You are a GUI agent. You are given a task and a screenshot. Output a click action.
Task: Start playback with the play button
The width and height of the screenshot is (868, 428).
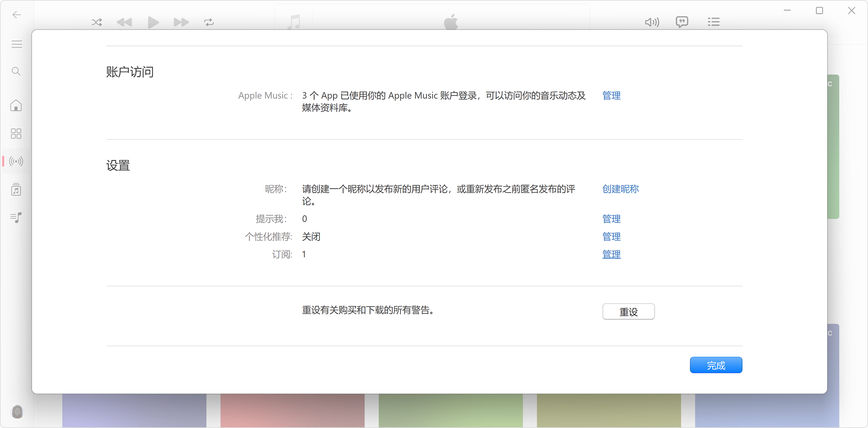point(153,22)
